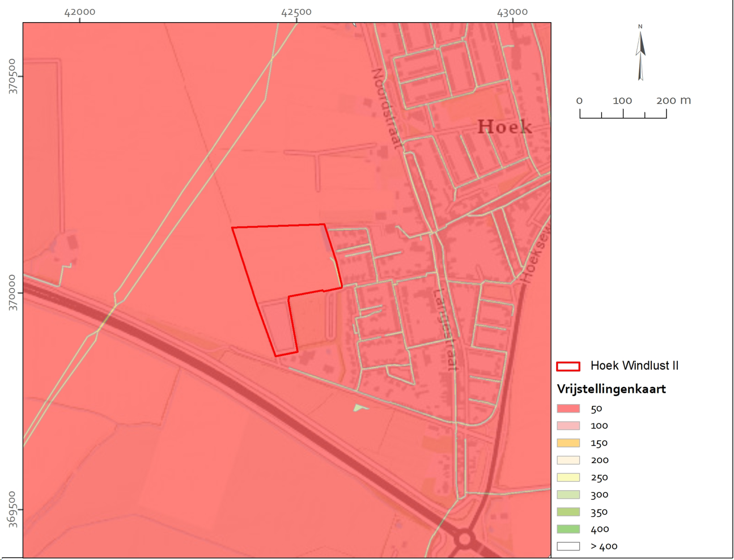Click the 370000 y-axis coordinate label
Image resolution: width=734 pixels, height=560 pixels.
12,292
